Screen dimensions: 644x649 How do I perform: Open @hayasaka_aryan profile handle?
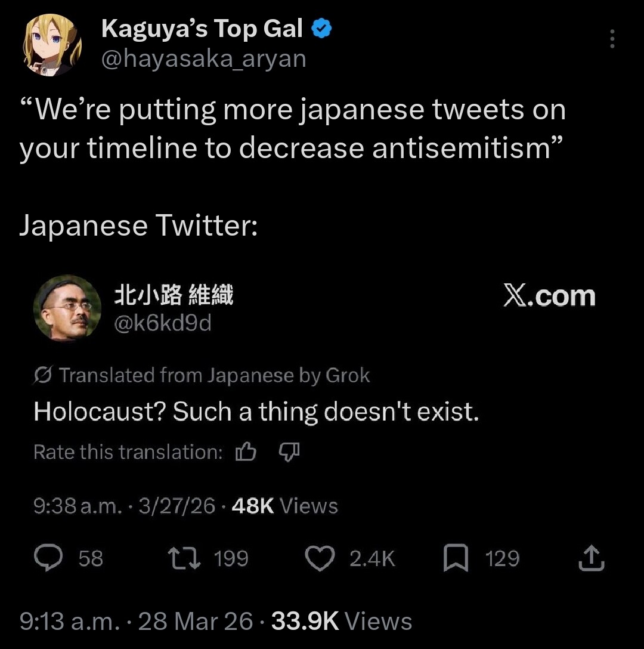[203, 59]
